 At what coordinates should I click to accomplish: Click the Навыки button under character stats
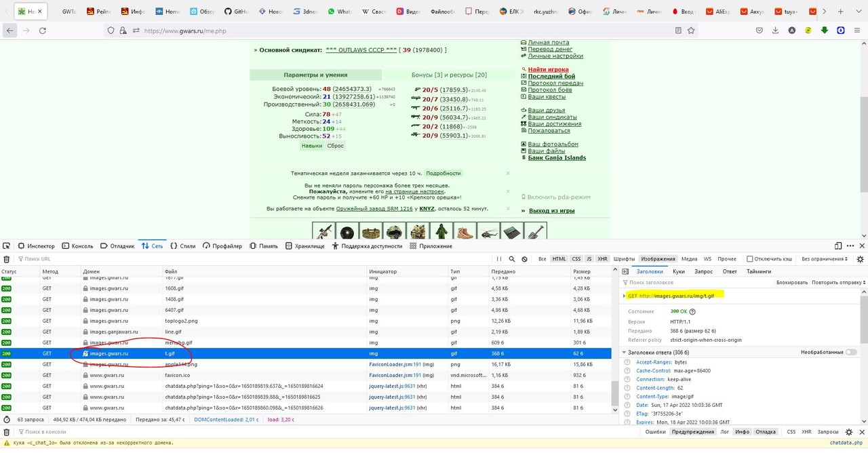click(x=312, y=146)
